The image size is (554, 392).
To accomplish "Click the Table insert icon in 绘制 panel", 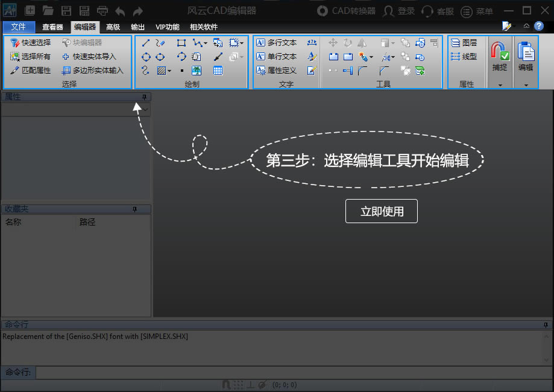I will pyautogui.click(x=218, y=71).
